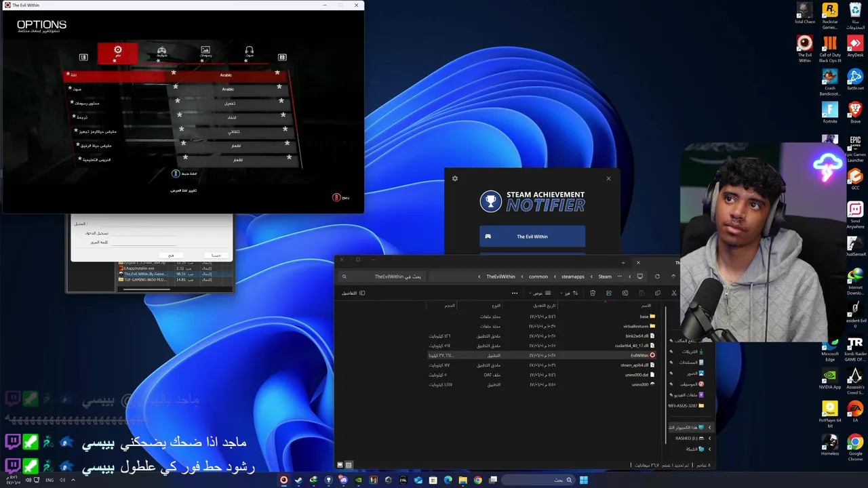This screenshot has width=868, height=488.
Task: Click the blue reset-defaults icon under options list
Action: coord(175,174)
